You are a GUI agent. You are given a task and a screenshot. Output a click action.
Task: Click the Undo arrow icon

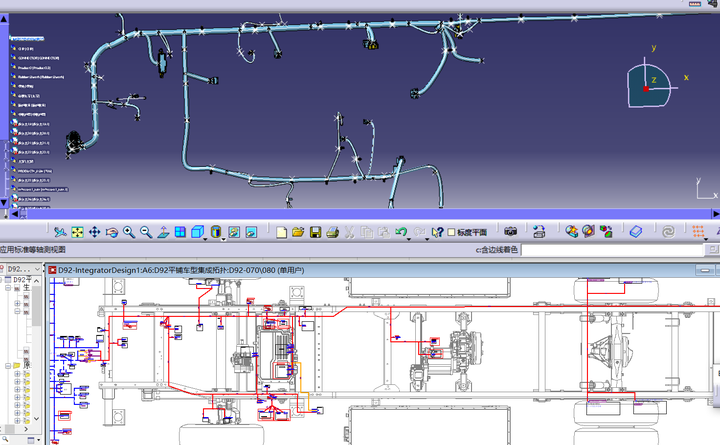tap(401, 232)
